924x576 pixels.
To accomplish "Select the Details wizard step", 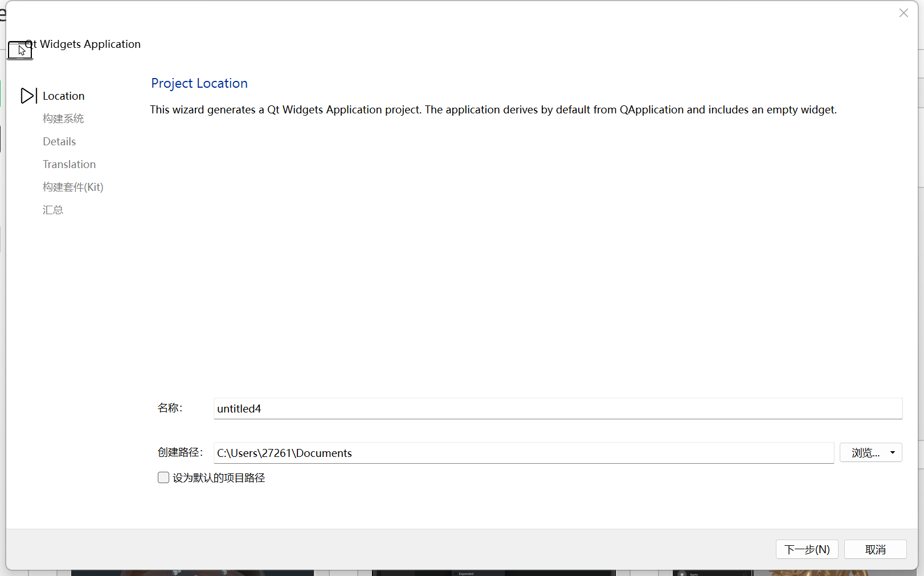I will [59, 141].
